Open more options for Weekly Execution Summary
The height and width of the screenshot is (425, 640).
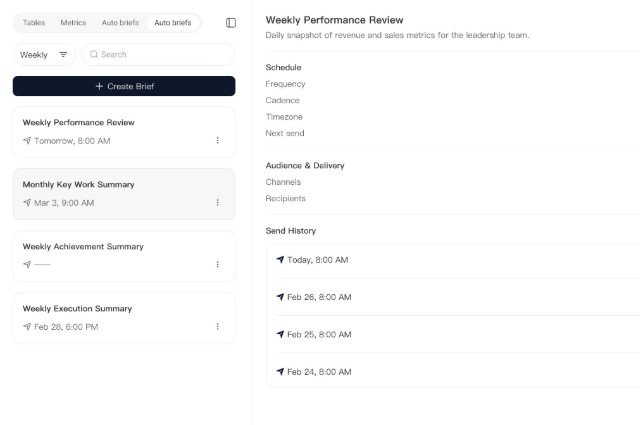(218, 327)
